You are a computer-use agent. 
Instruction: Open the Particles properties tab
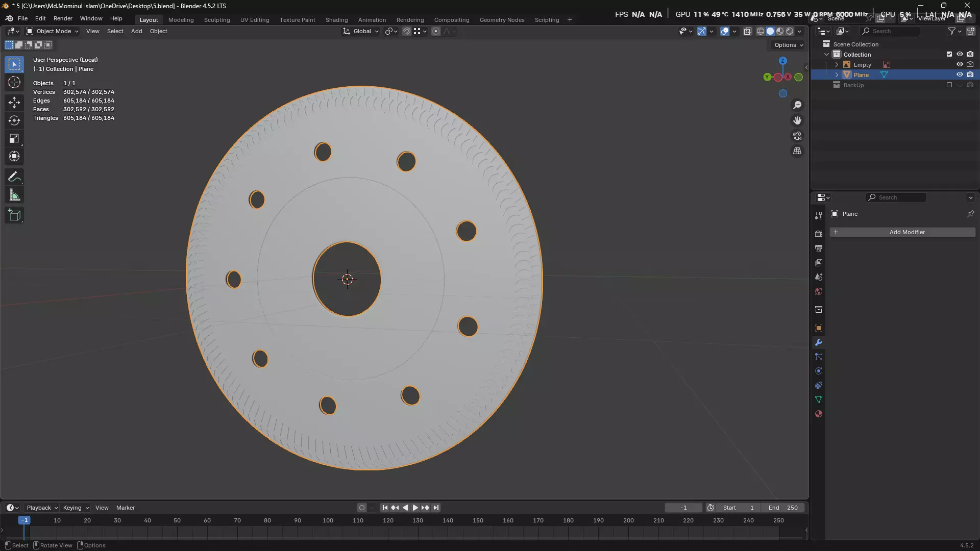pos(819,357)
